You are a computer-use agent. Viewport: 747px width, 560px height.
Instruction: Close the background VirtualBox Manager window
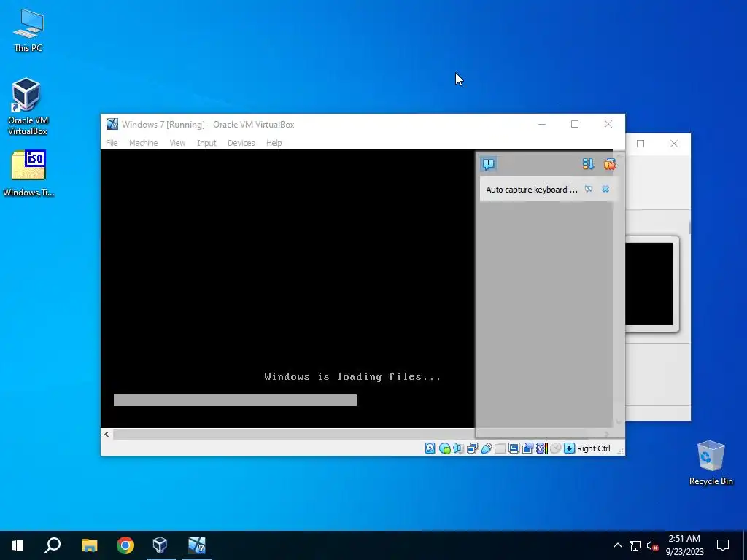pos(673,144)
